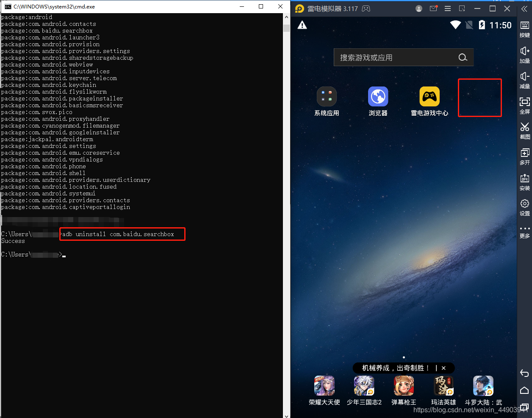532x418 pixels.
Task: Tap the warning triangle in Android status bar
Action: pyautogui.click(x=302, y=25)
